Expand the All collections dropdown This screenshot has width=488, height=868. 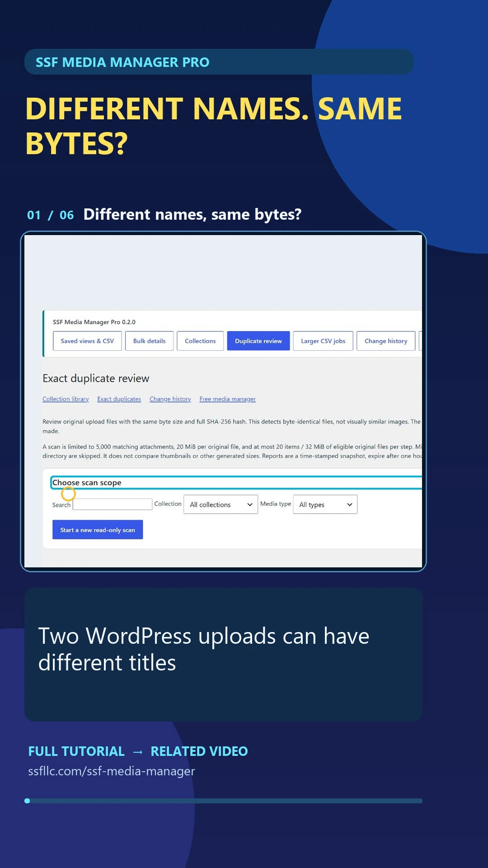[221, 505]
